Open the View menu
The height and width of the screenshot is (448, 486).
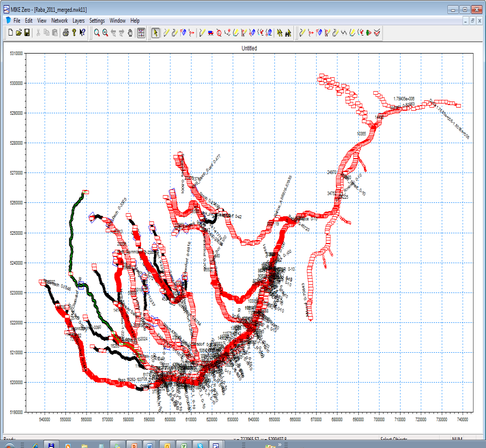pyautogui.click(x=42, y=21)
